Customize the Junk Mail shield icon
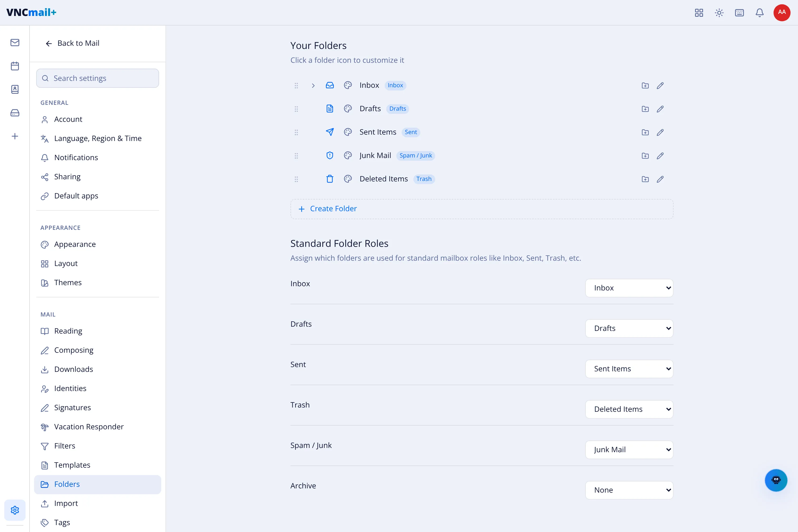This screenshot has width=798, height=532. pyautogui.click(x=330, y=155)
